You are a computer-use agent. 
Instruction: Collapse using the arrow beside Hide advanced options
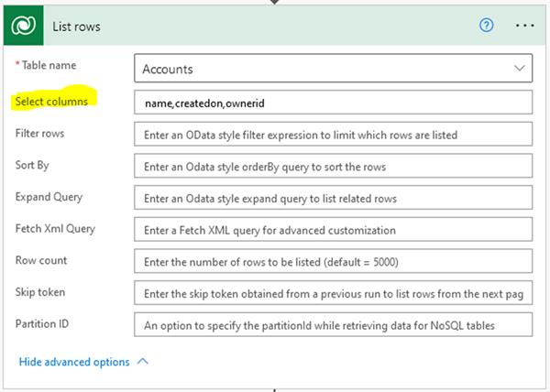(142, 362)
